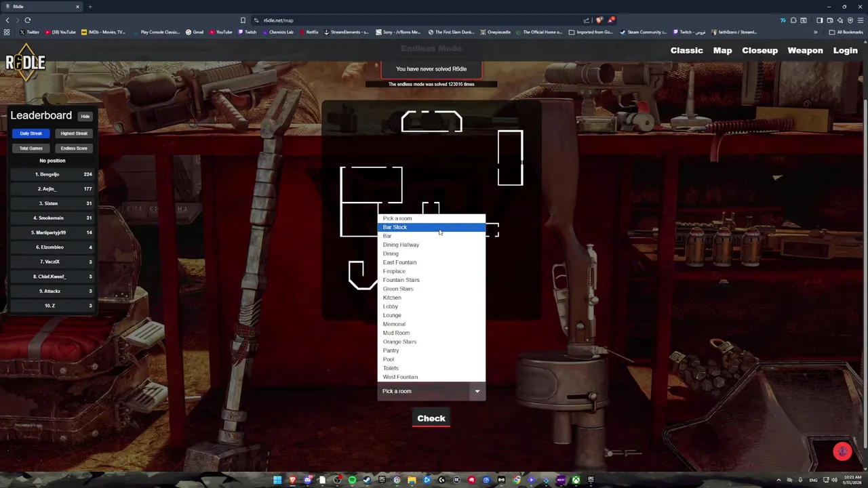Open the Onepiecedle bookmark
This screenshot has width=868, height=488.
pyautogui.click(x=495, y=32)
